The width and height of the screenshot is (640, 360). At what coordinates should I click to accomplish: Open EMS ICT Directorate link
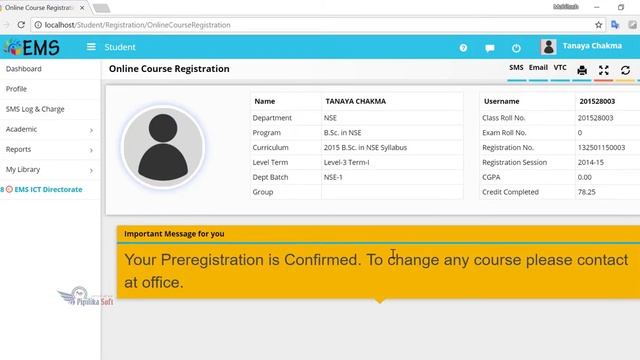[x=48, y=189]
